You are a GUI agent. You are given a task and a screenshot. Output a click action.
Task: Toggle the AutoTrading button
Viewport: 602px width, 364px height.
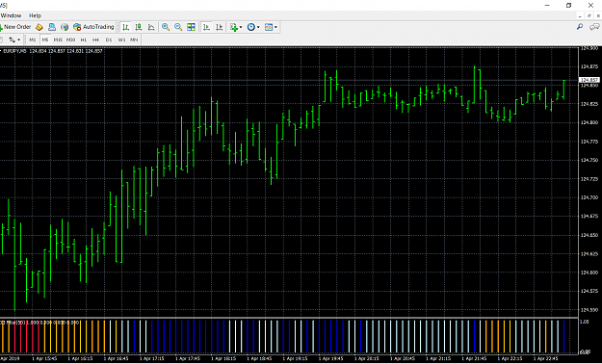tap(93, 27)
